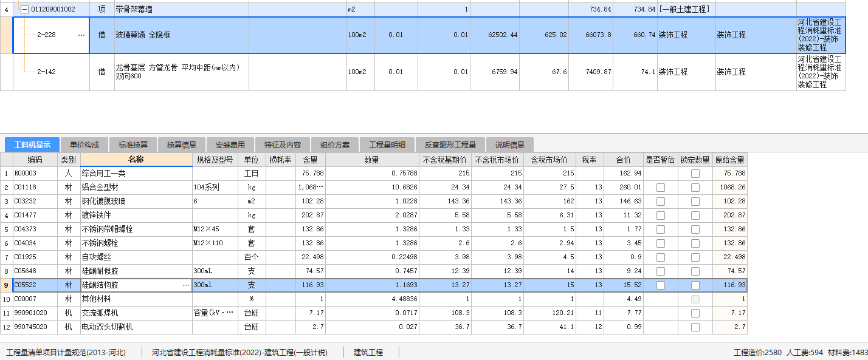The height and width of the screenshot is (360, 868).
Task: Click the 工程造价:2580 status value
Action: click(x=757, y=353)
